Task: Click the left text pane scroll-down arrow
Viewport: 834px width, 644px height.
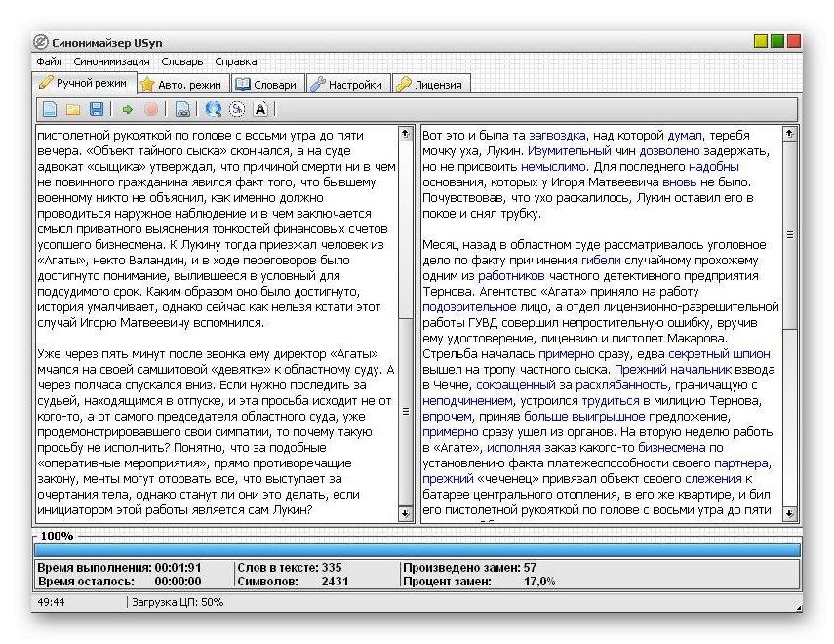Action: pos(406,513)
